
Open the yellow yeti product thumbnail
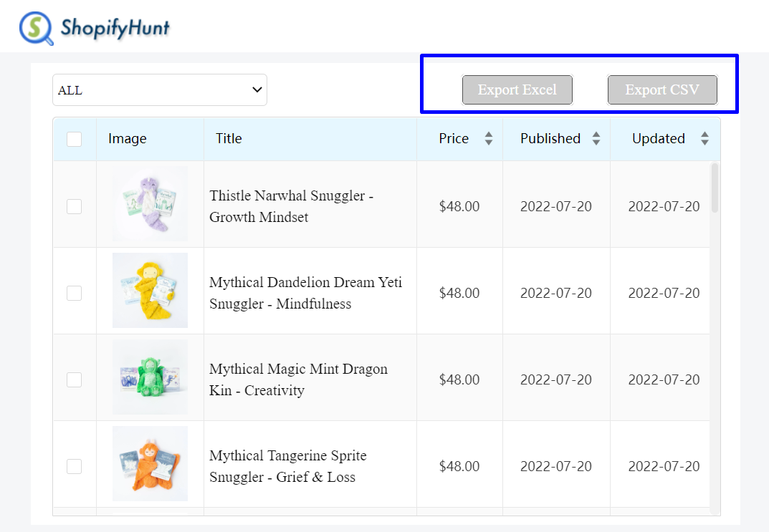coord(150,291)
